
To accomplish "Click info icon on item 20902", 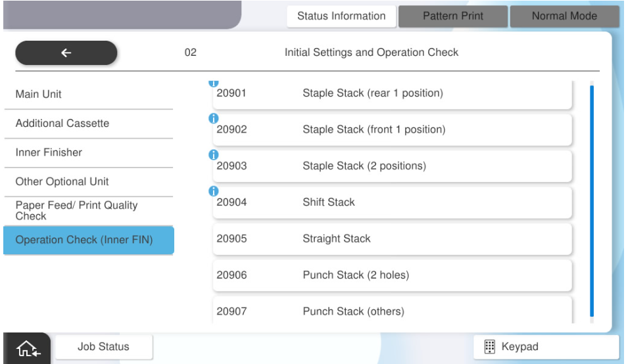I will point(213,118).
